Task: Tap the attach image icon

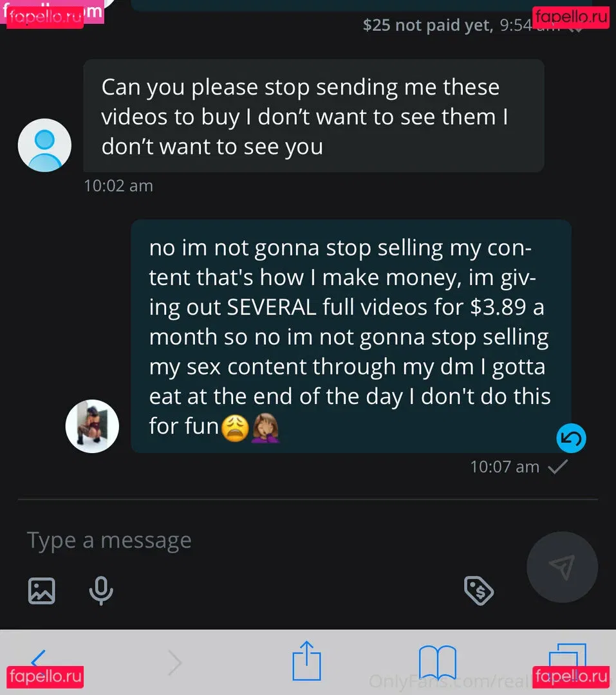Action: (x=41, y=590)
